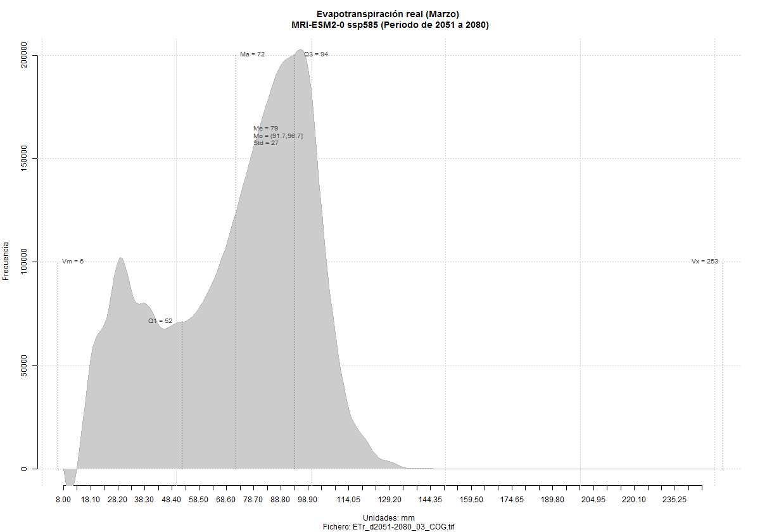Click y-axis tick value 200000
This screenshot has height=532, width=760.
(25, 56)
